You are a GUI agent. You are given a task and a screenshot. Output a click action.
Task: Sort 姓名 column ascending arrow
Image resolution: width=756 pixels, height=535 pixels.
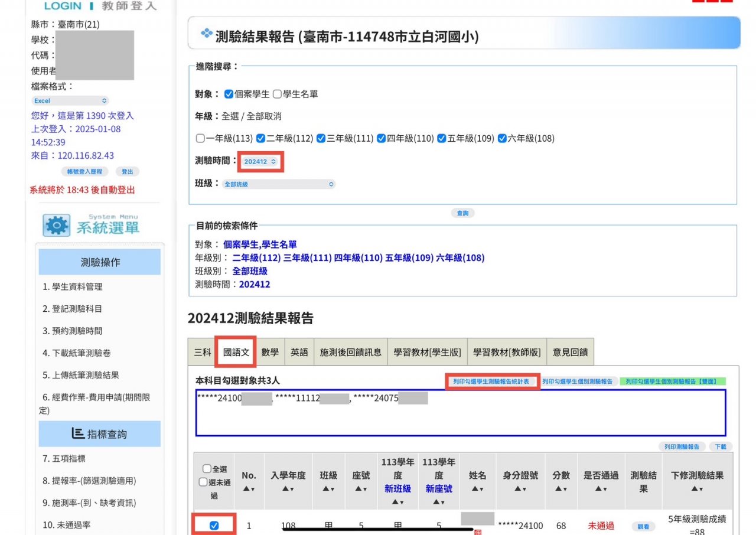[474, 489]
